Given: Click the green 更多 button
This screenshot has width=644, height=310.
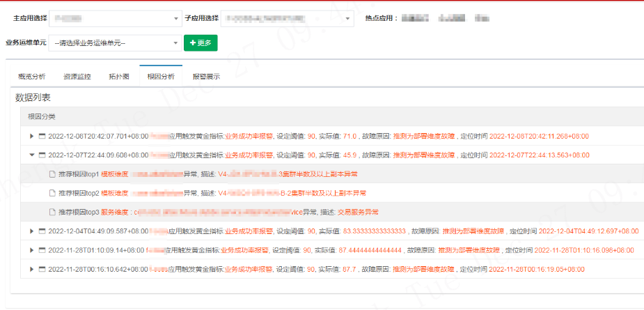Looking at the screenshot, I should point(201,43).
